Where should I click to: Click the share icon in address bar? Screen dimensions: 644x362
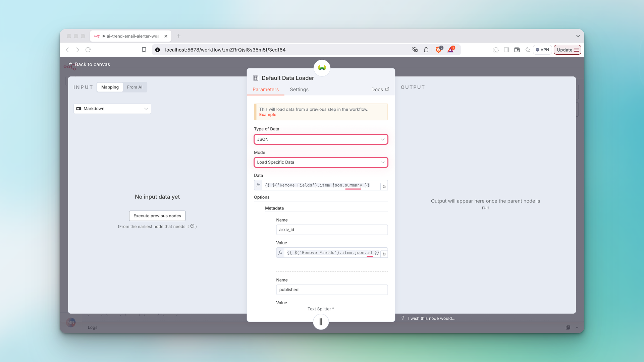tap(426, 50)
